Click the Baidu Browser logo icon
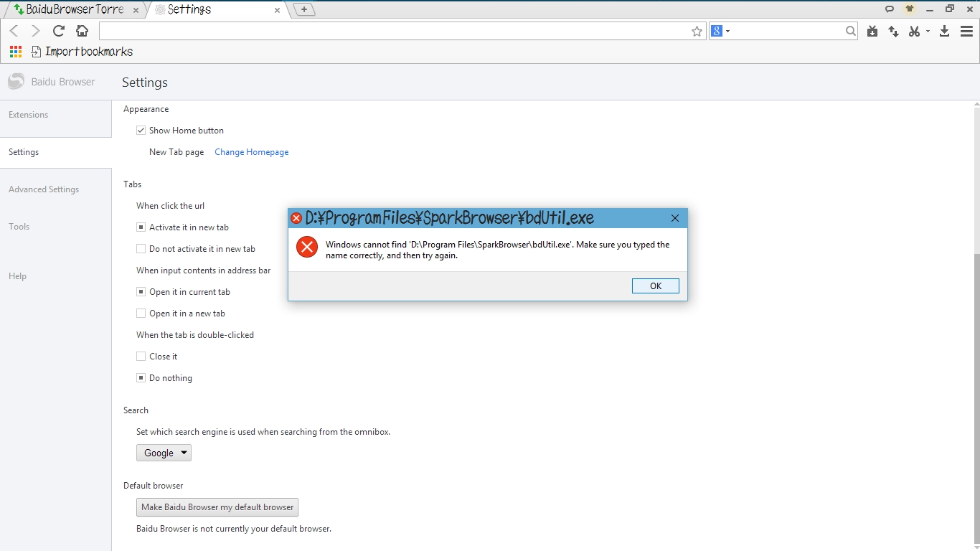 (x=16, y=82)
